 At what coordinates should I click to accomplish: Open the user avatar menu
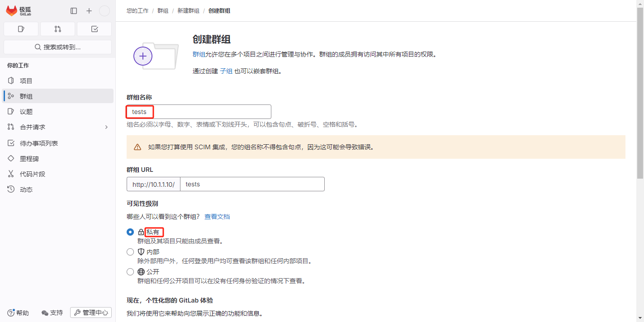click(x=104, y=11)
